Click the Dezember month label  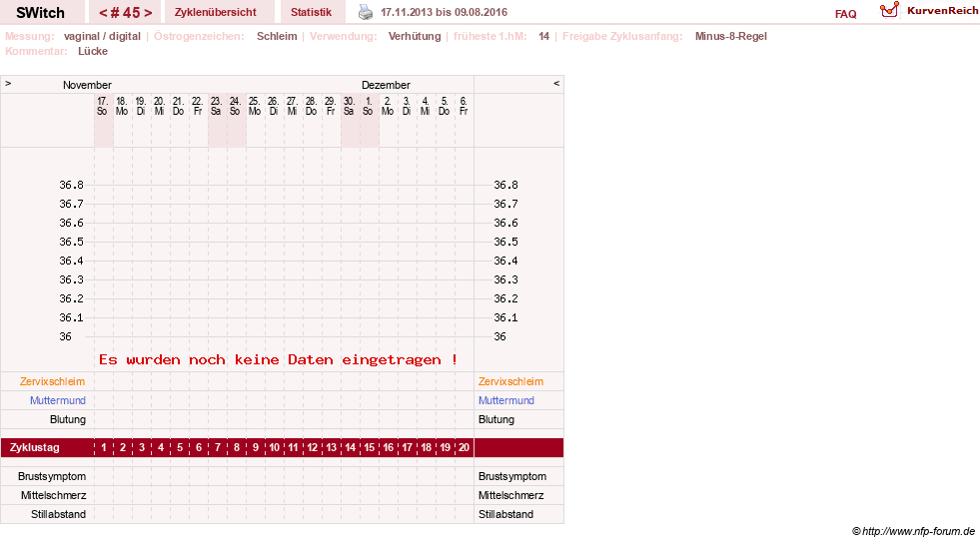click(x=386, y=85)
